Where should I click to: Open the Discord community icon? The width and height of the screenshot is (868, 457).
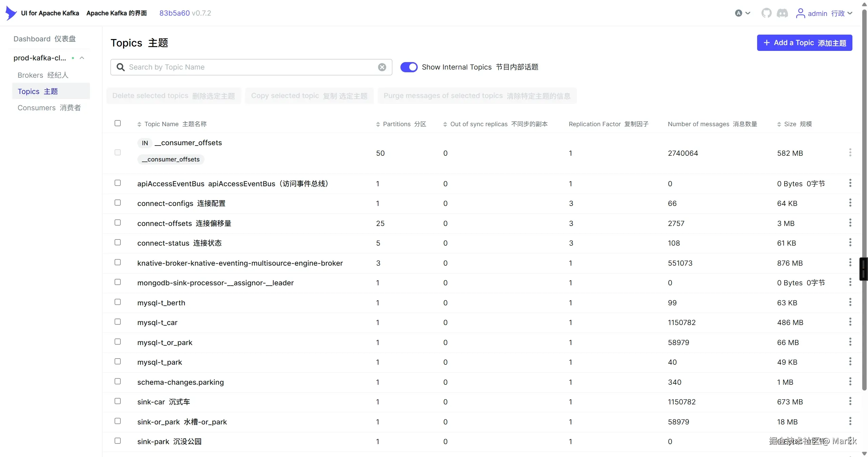(x=783, y=13)
